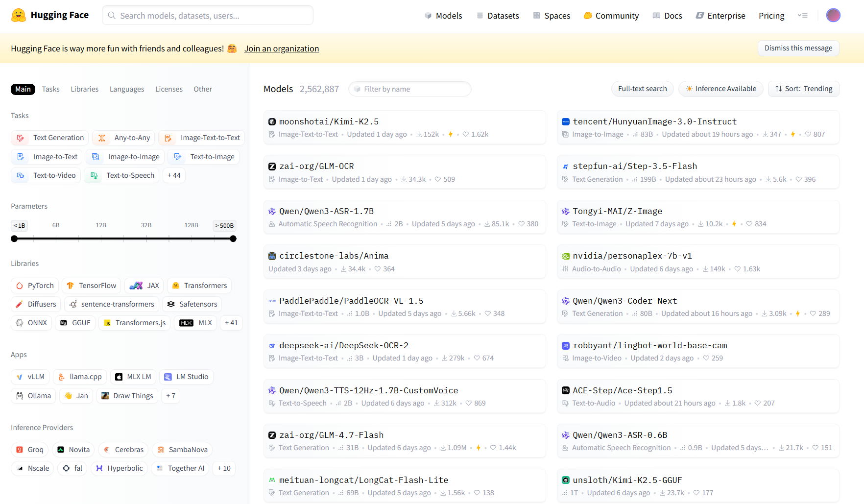
Task: Open the Sort: Trending dropdown
Action: point(803,89)
